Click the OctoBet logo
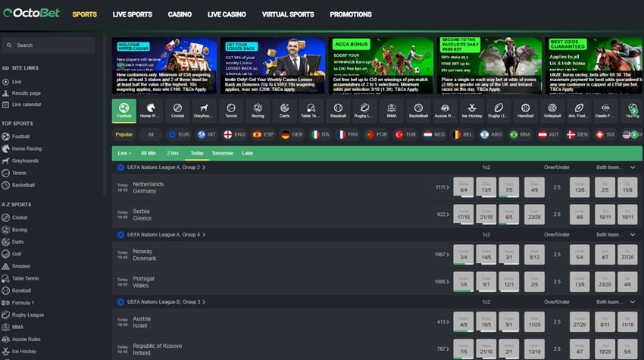Image resolution: width=644 pixels, height=360 pixels. (x=31, y=13)
